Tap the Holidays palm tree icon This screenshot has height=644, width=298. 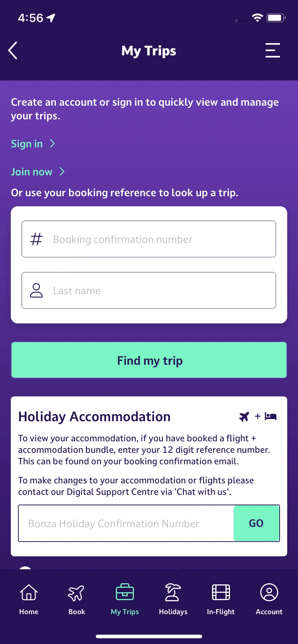(173, 592)
